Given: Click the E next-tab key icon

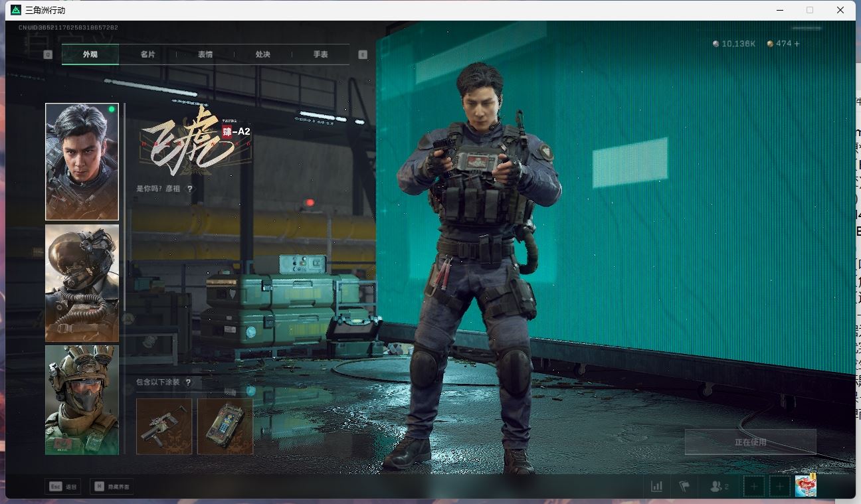Looking at the screenshot, I should (x=363, y=54).
